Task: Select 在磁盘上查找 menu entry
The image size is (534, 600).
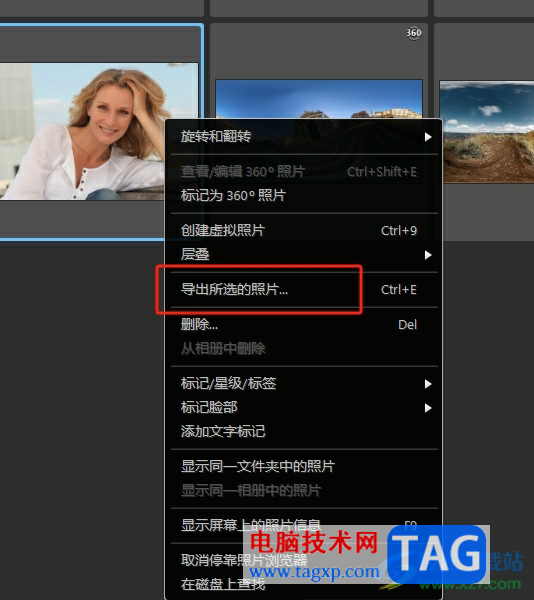Action: tap(304, 584)
